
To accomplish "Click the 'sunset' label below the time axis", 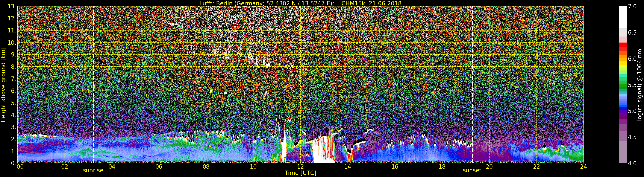I will (472, 171).
